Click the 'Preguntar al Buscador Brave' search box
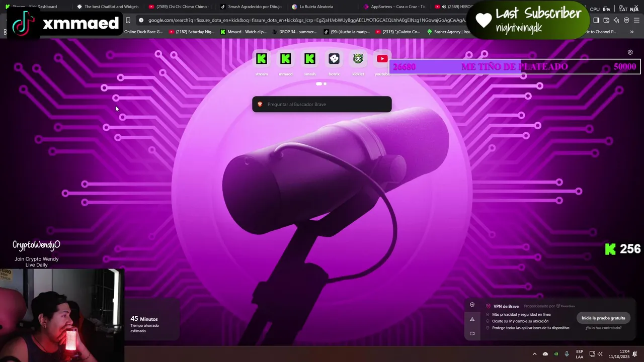The height and width of the screenshot is (362, 644). point(322,104)
